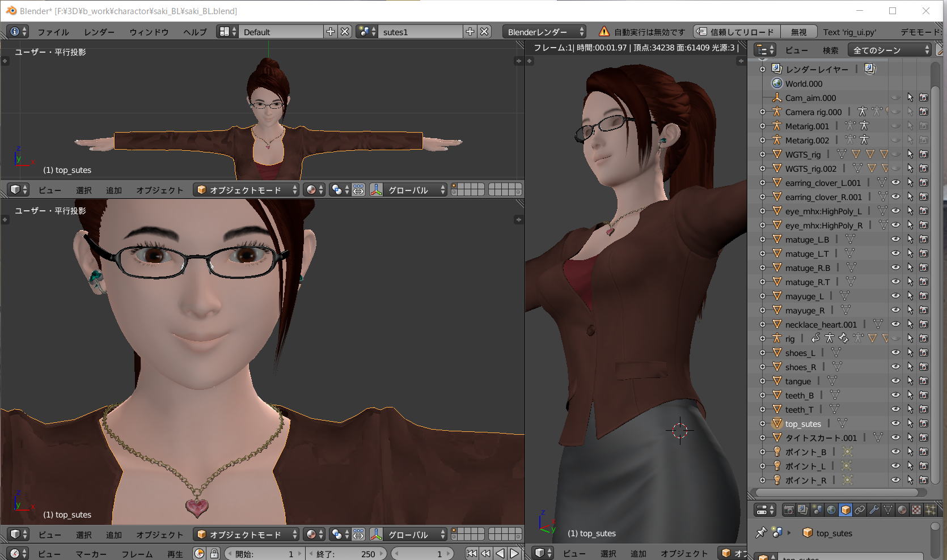This screenshot has width=947, height=560.
Task: Open the World properties globe tab
Action: pyautogui.click(x=831, y=510)
